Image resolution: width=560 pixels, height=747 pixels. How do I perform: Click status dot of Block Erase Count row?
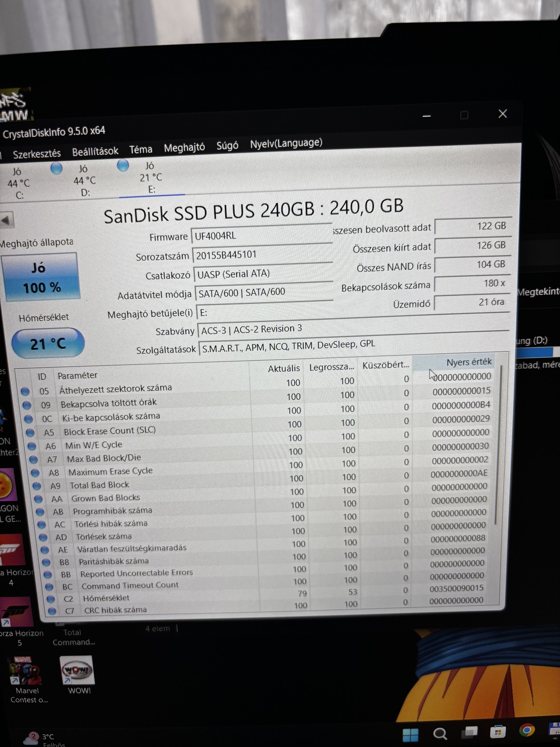(30, 432)
